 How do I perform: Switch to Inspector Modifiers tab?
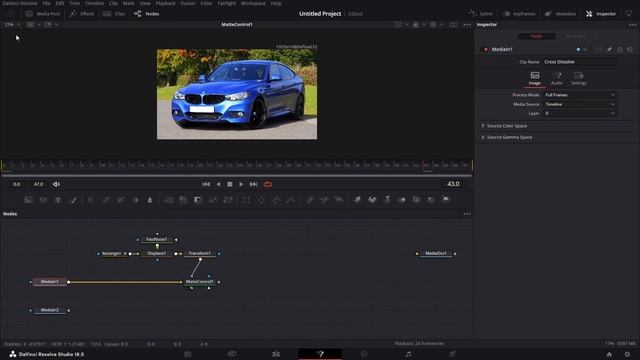point(576,36)
